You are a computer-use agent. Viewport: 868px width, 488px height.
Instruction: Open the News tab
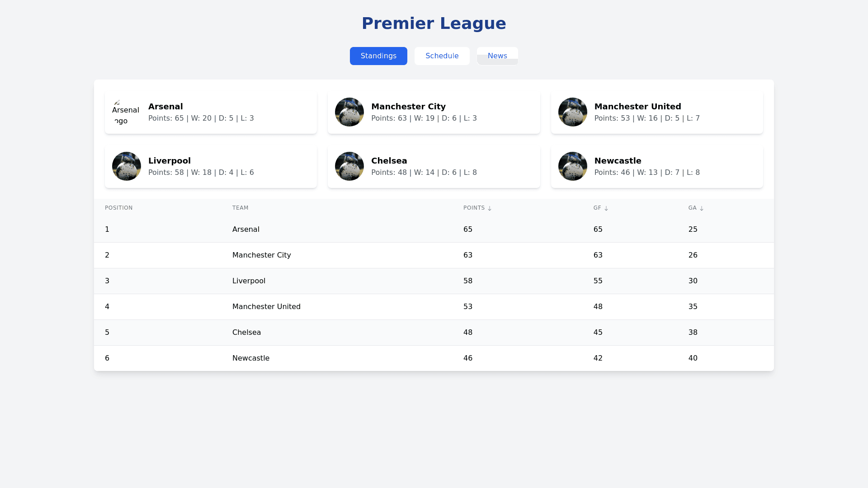coord(497,56)
